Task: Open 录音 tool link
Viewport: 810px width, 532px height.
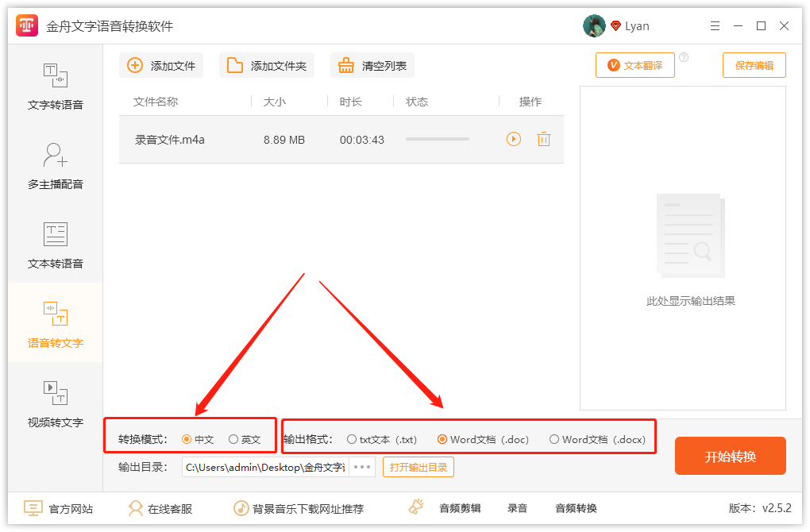Action: point(517,508)
